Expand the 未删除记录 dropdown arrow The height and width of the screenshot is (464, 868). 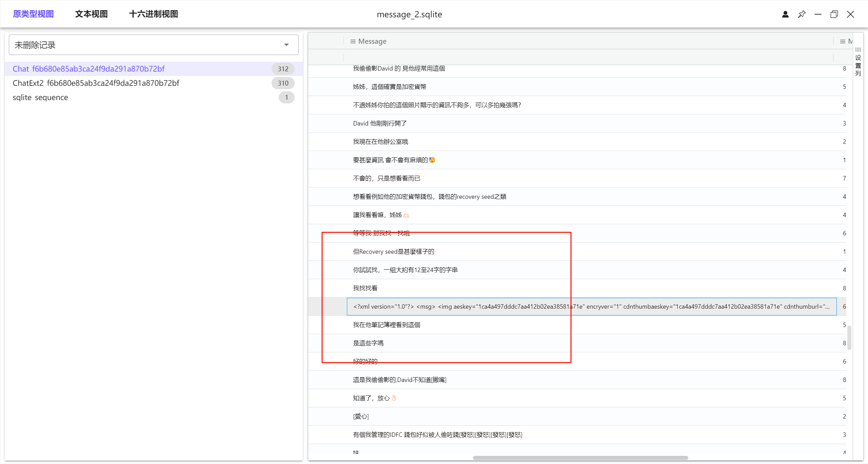(287, 45)
